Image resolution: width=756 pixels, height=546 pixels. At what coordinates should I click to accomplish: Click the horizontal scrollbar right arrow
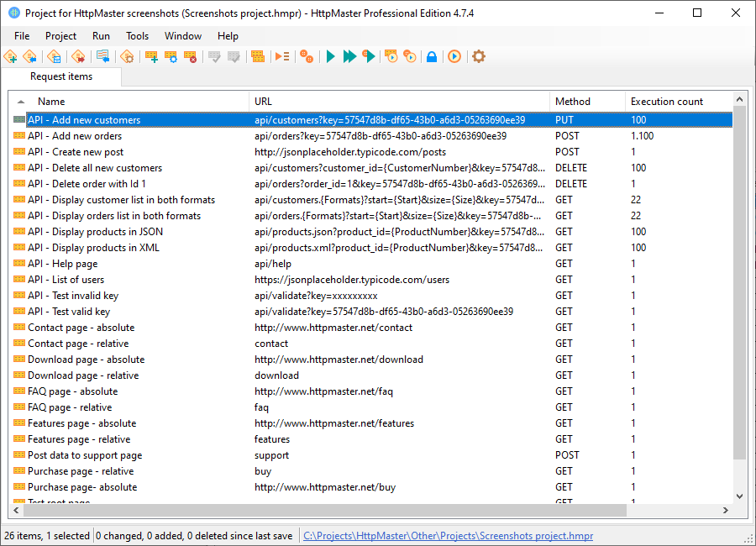[x=725, y=510]
